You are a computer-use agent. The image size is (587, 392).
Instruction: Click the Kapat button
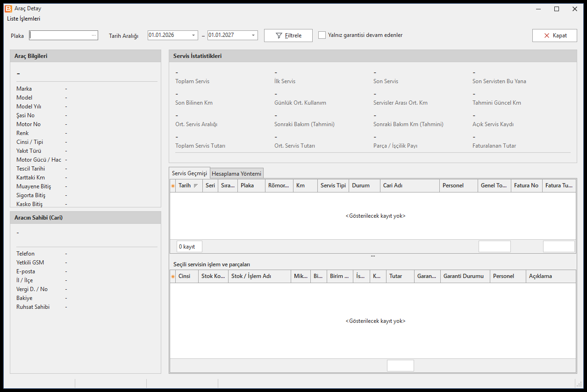pyautogui.click(x=555, y=36)
